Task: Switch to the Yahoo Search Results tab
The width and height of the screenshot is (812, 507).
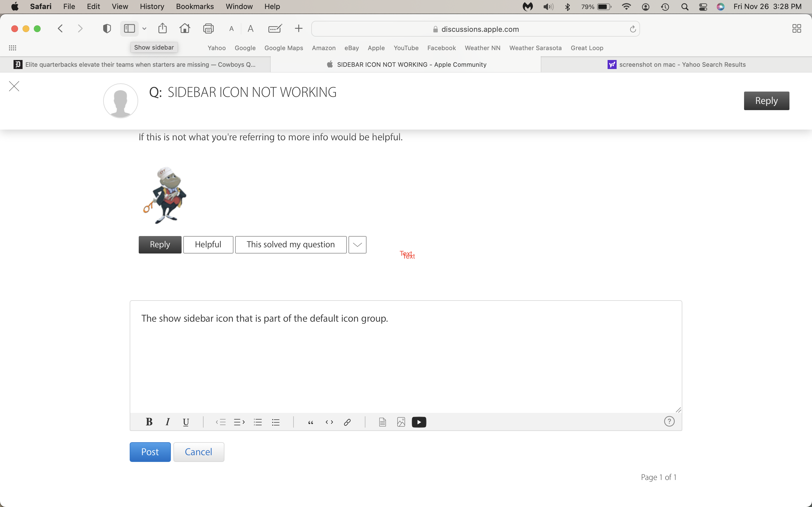Action: click(x=676, y=65)
